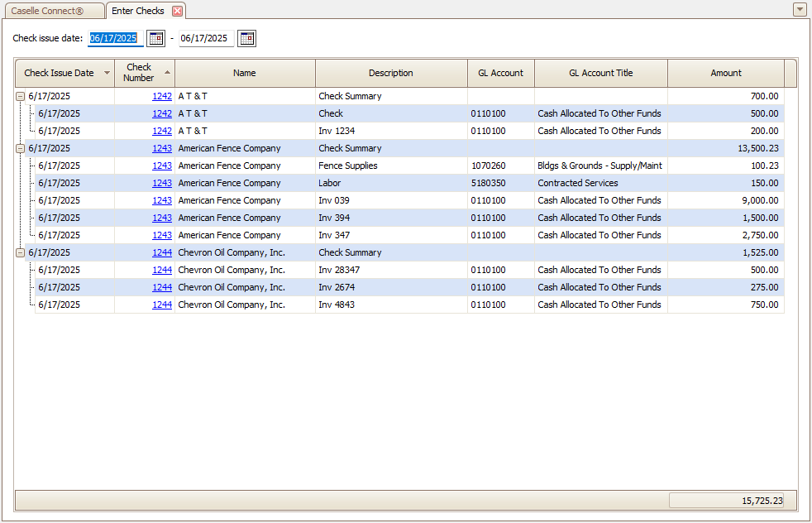Sort by Check Number column header
Screen dimensions: 812x523
click(x=139, y=73)
